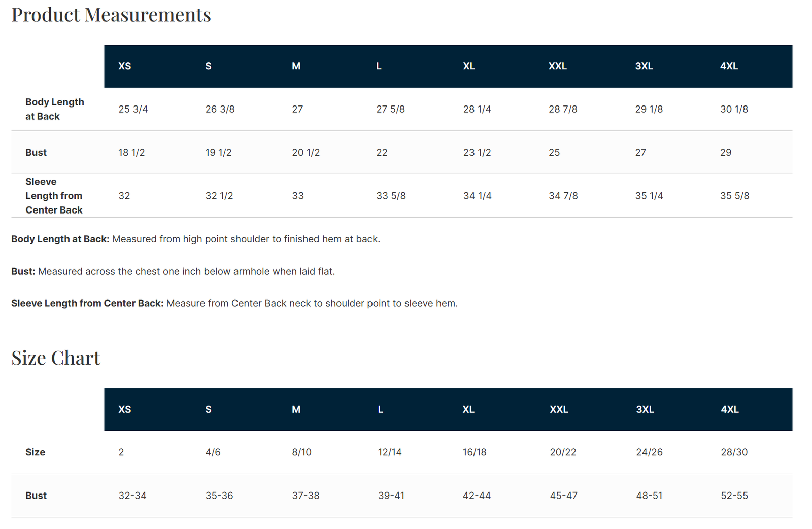812x529 pixels.
Task: Select the 30 1/8 body length value
Action: pos(734,109)
